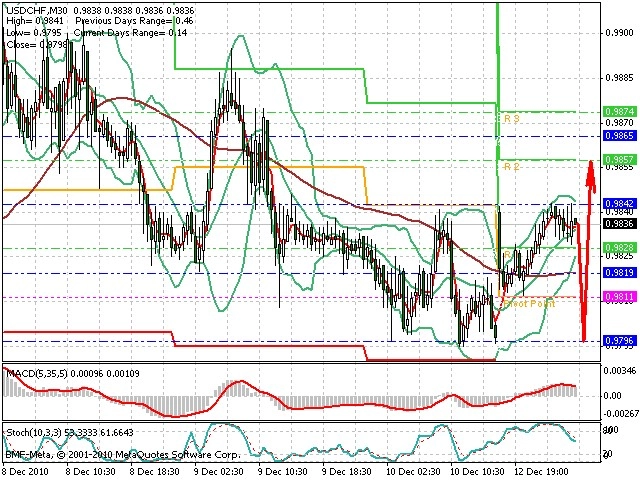
Task: Select the MACD(5,35,5) indicator label
Action: (37, 373)
